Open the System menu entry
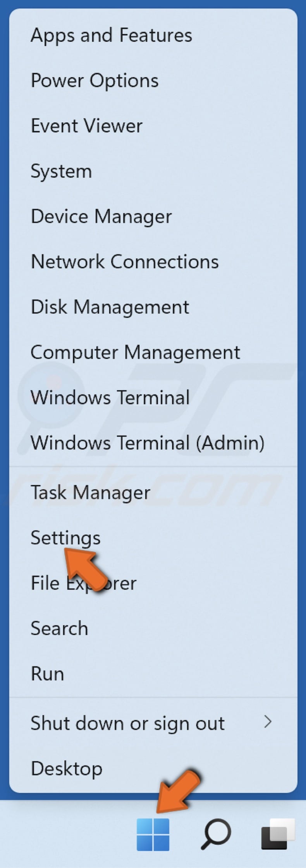The height and width of the screenshot is (868, 306). pyautogui.click(x=61, y=171)
